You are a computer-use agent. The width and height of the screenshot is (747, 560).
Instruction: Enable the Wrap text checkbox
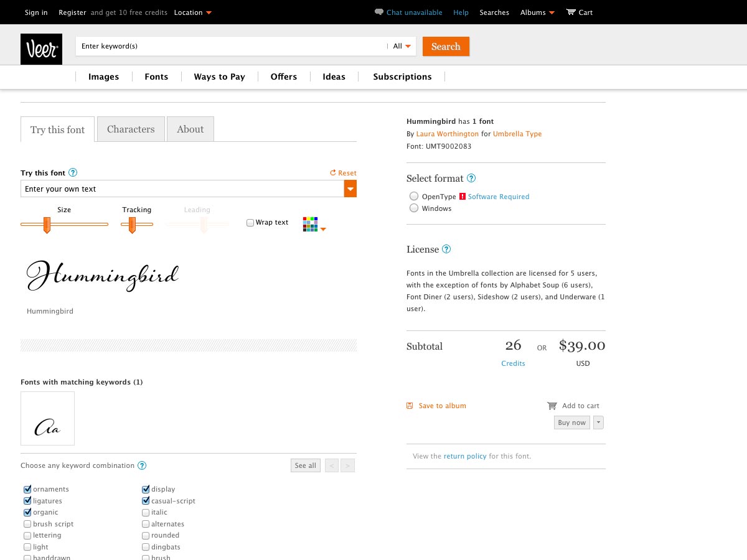tap(250, 223)
